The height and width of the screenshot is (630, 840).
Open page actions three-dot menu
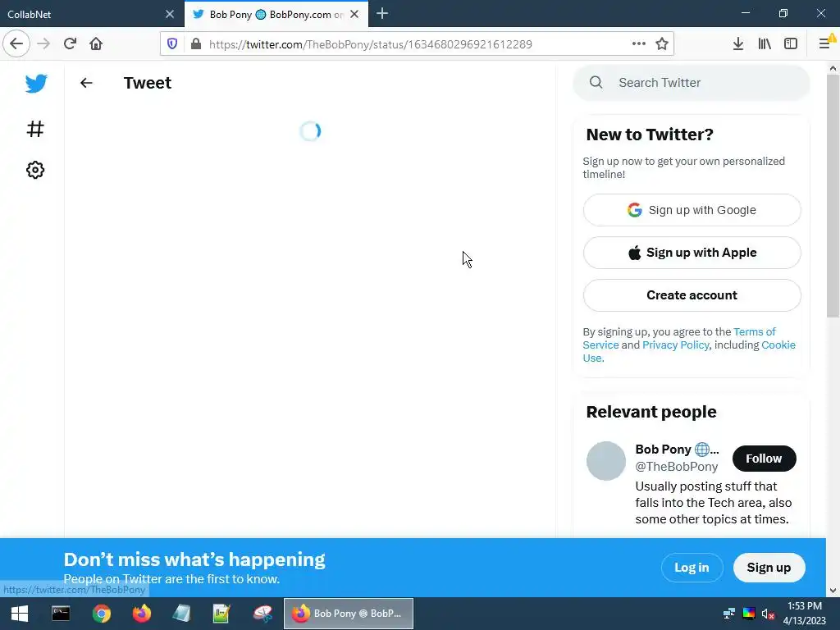[638, 44]
